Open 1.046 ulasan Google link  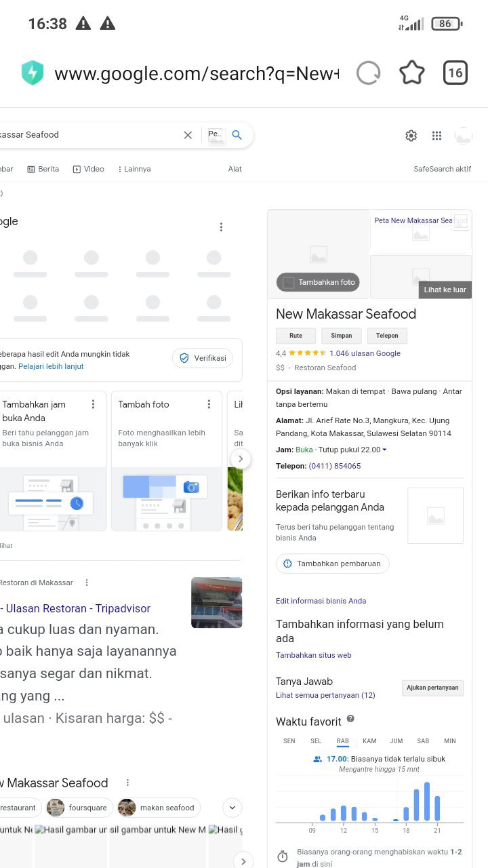point(365,353)
